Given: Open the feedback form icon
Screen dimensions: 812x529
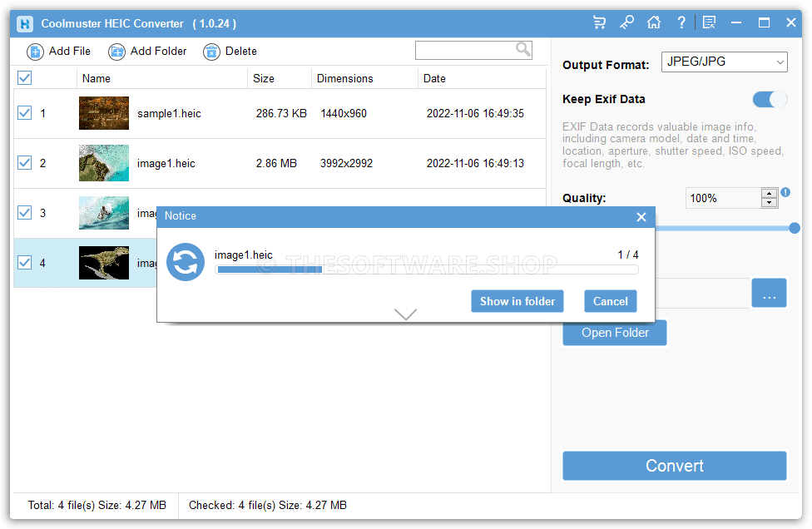Looking at the screenshot, I should point(709,22).
